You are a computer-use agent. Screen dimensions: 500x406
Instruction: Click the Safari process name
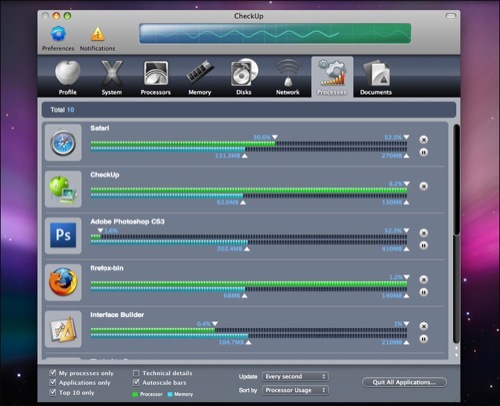100,128
